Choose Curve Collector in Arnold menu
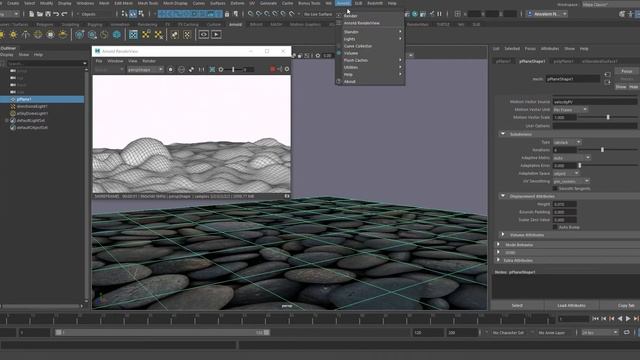Screen dimensions: 640x360 point(358,46)
